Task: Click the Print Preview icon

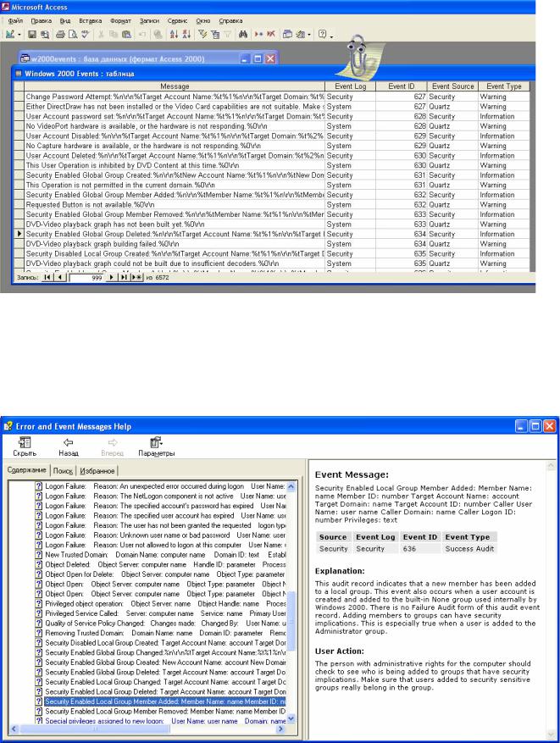Action: [73, 34]
